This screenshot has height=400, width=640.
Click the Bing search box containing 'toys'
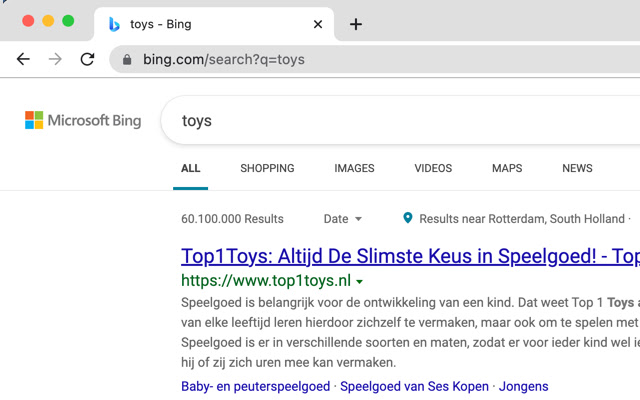(x=400, y=121)
